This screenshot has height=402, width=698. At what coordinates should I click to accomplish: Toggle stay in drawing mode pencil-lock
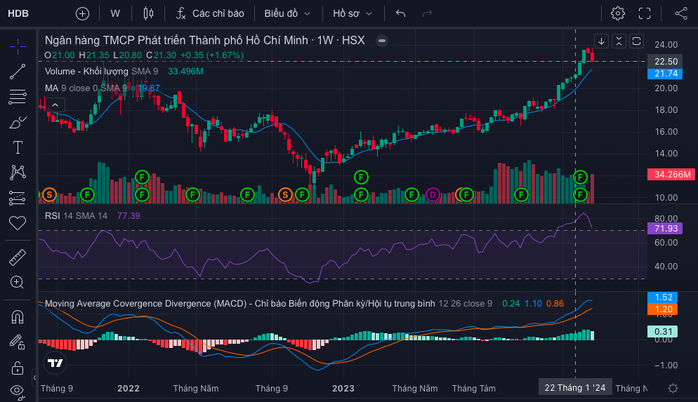pos(17,342)
